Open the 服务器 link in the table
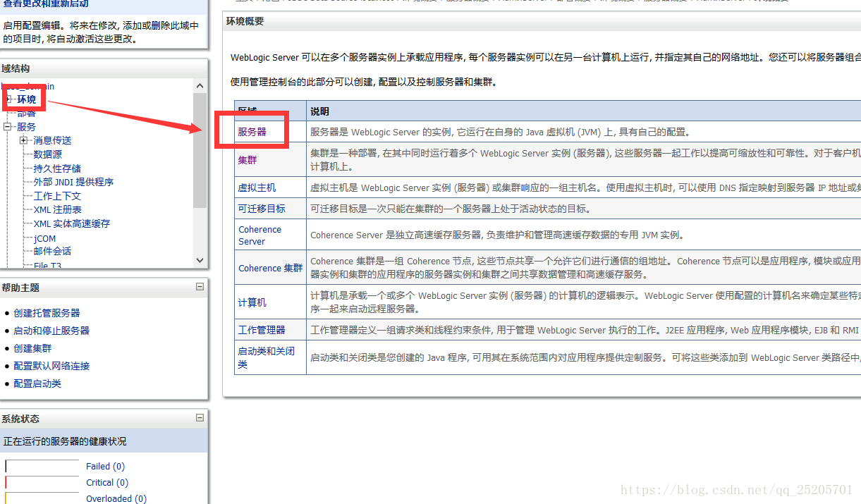 pos(252,132)
